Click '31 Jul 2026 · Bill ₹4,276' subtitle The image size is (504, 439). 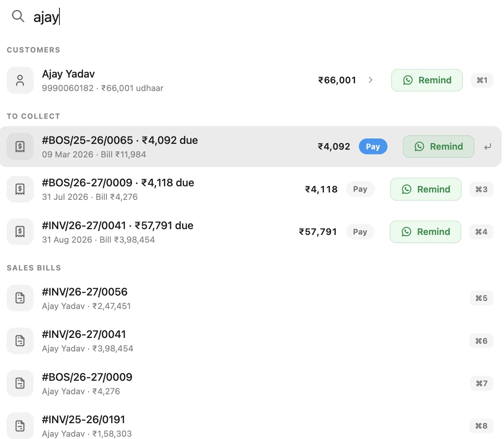(x=90, y=197)
